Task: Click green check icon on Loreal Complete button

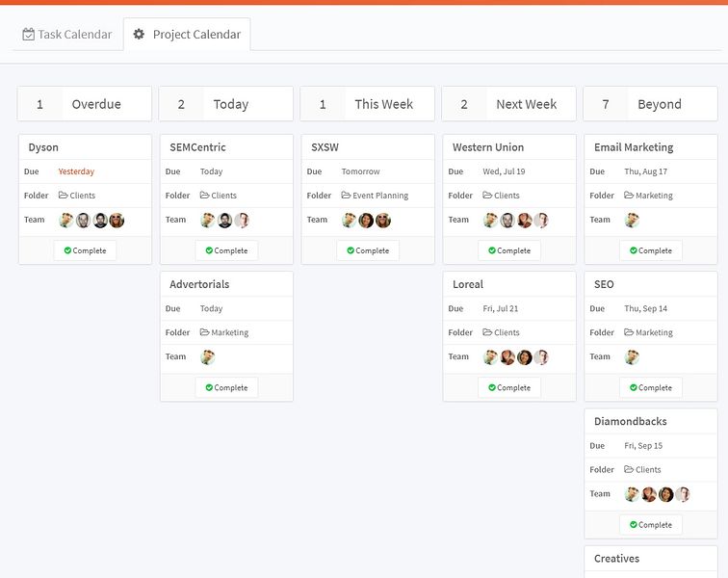Action: coord(492,387)
